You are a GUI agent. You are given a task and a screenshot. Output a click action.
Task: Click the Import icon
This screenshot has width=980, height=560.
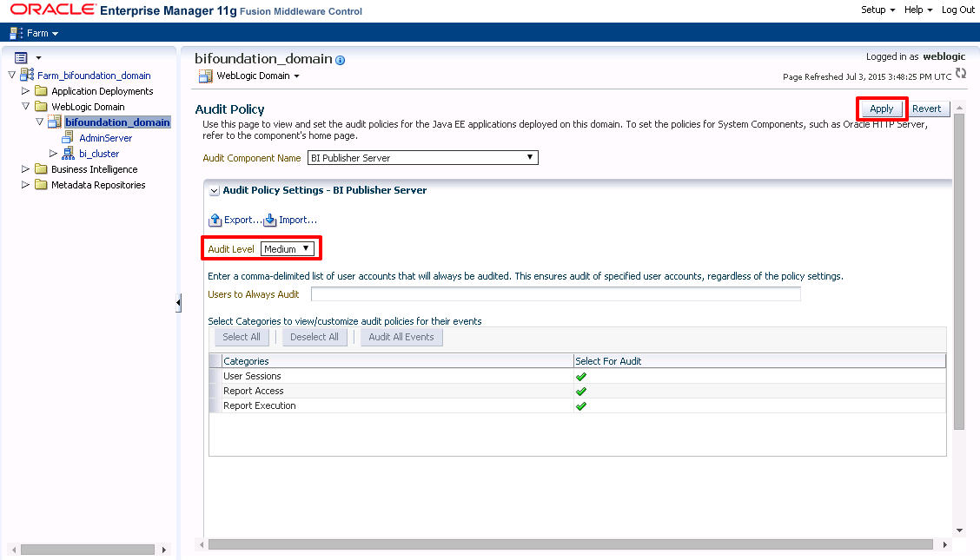(x=270, y=221)
